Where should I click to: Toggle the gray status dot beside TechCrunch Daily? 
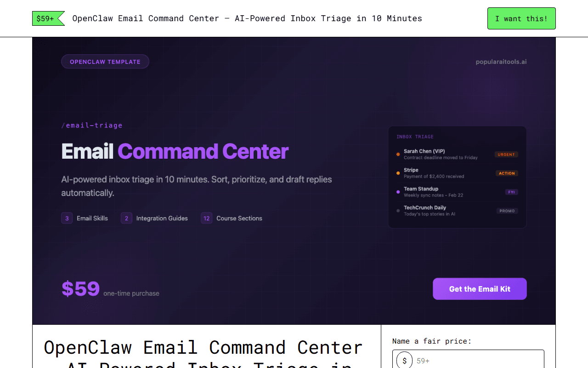pyautogui.click(x=398, y=211)
